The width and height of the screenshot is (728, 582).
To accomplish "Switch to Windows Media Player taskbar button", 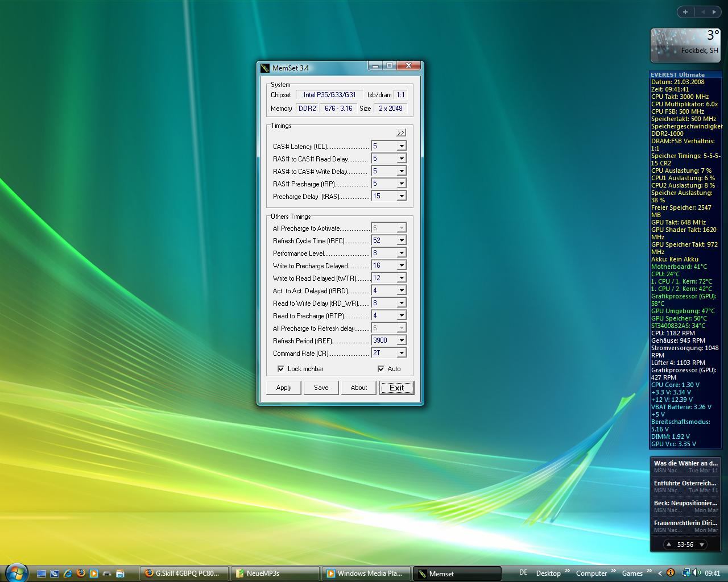I will point(367,573).
